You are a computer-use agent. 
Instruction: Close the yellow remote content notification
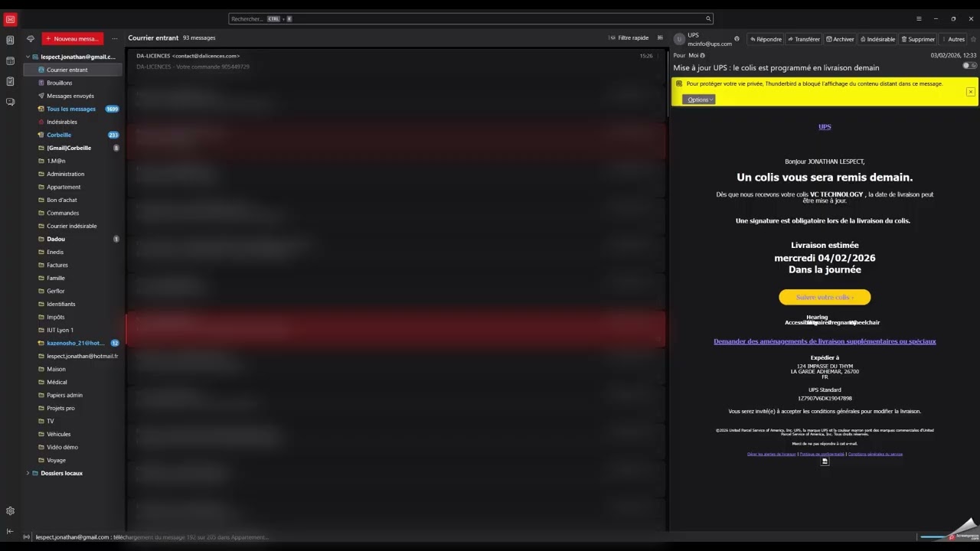pyautogui.click(x=970, y=92)
